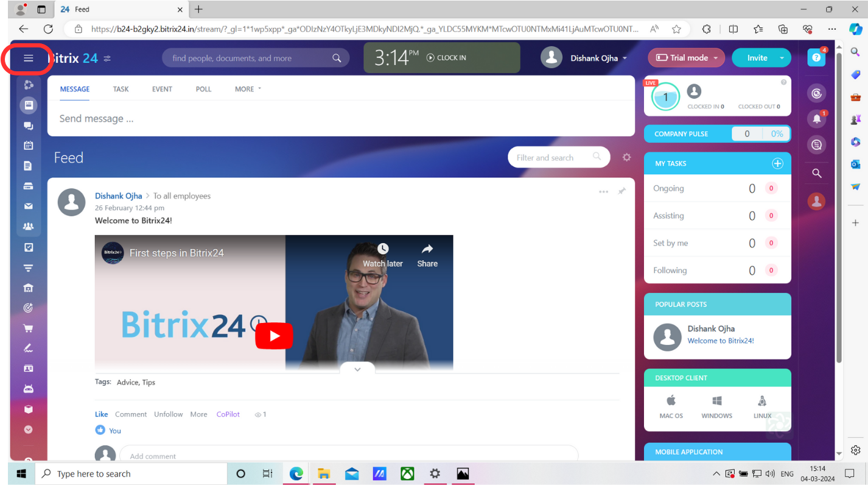868x485 pixels.
Task: Download the Mac OS desktop client
Action: click(x=671, y=406)
